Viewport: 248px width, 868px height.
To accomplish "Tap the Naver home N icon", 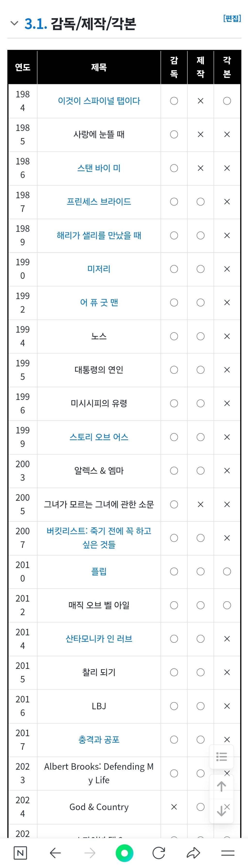I will 20,853.
